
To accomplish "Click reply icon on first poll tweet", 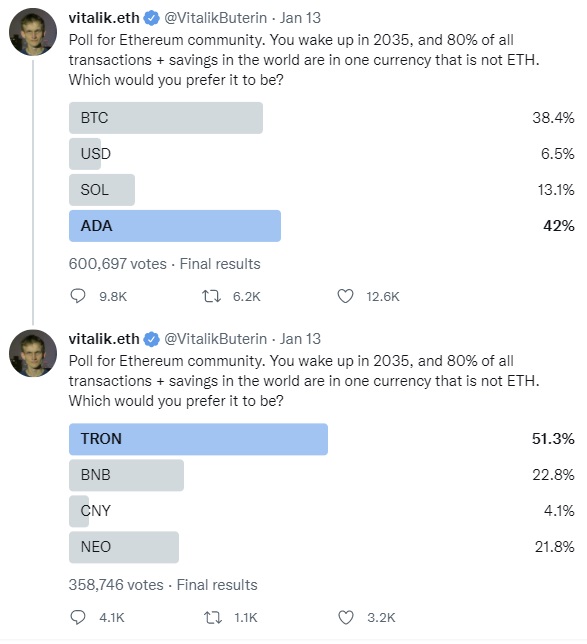I will click(x=78, y=296).
